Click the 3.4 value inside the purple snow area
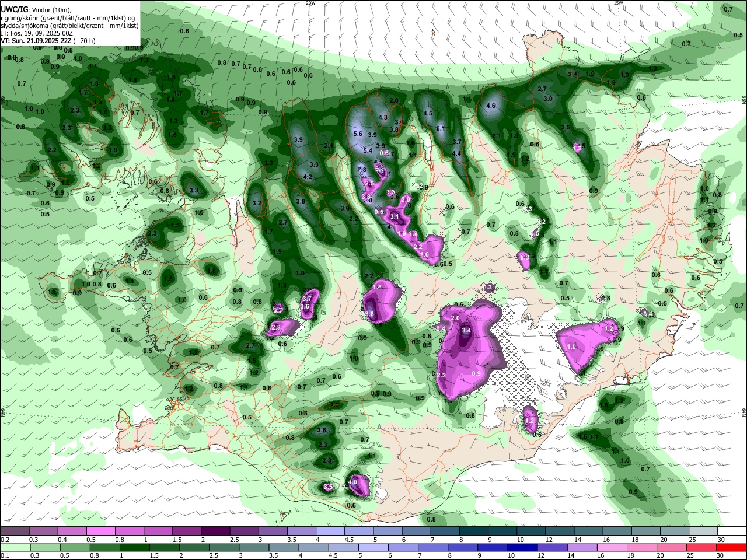This screenshot has width=747, height=560. point(466,331)
